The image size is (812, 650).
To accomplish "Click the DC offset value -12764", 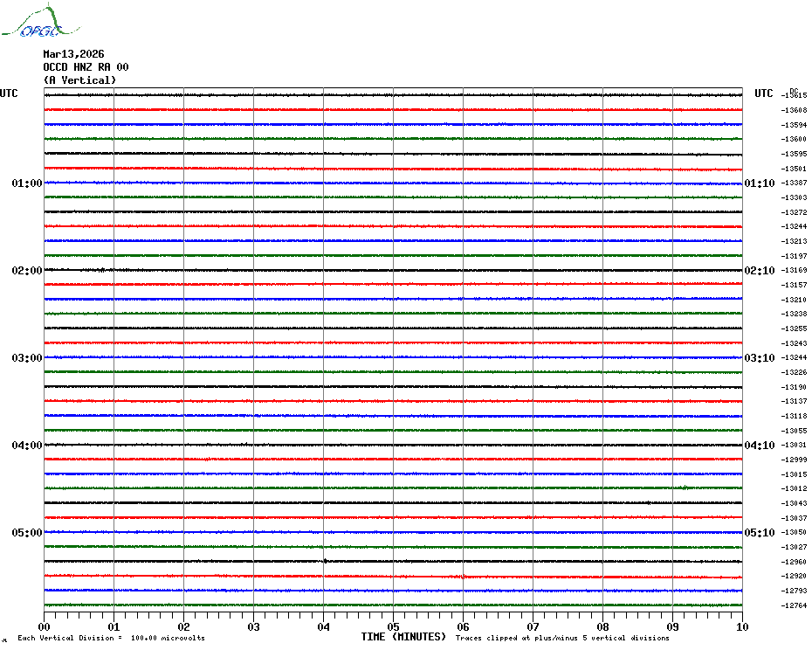I will pyautogui.click(x=795, y=605).
